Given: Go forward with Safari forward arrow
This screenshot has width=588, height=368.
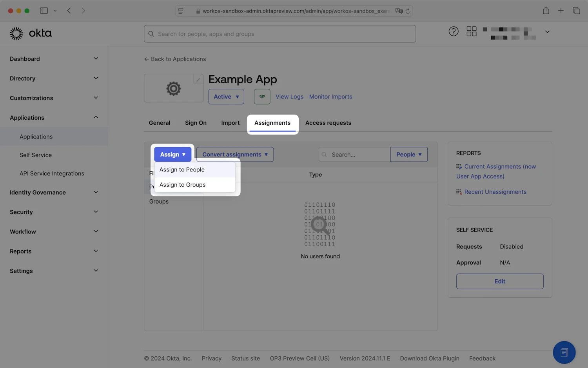Looking at the screenshot, I should pos(83,11).
